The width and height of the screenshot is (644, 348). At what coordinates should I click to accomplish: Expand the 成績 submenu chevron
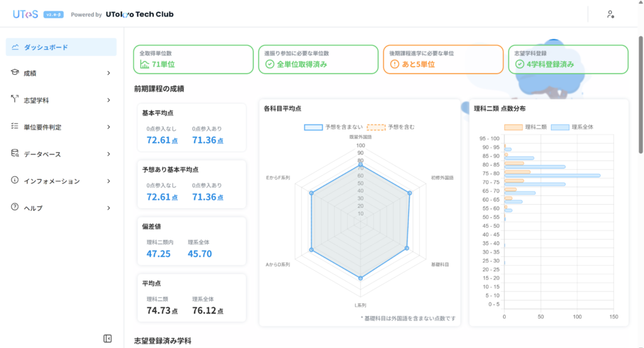108,73
